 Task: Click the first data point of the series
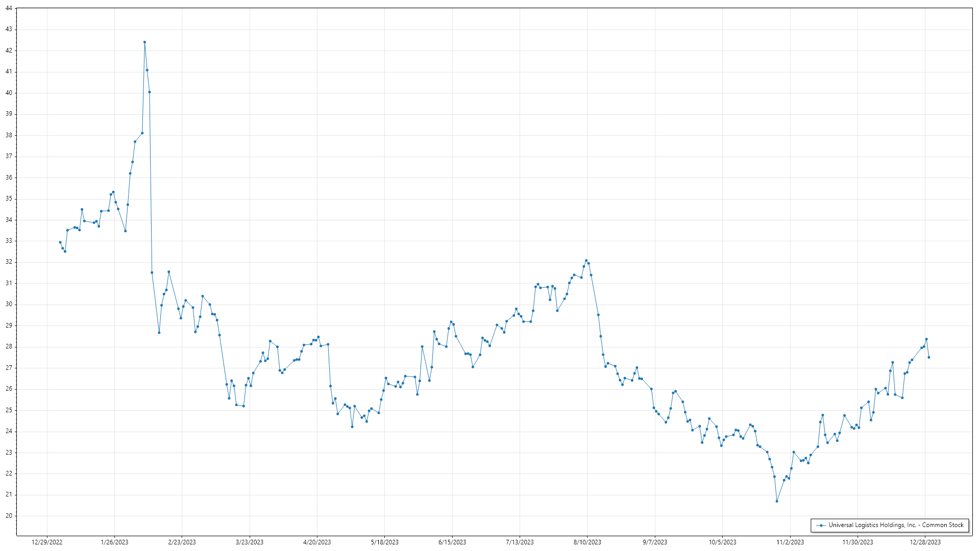tap(60, 242)
